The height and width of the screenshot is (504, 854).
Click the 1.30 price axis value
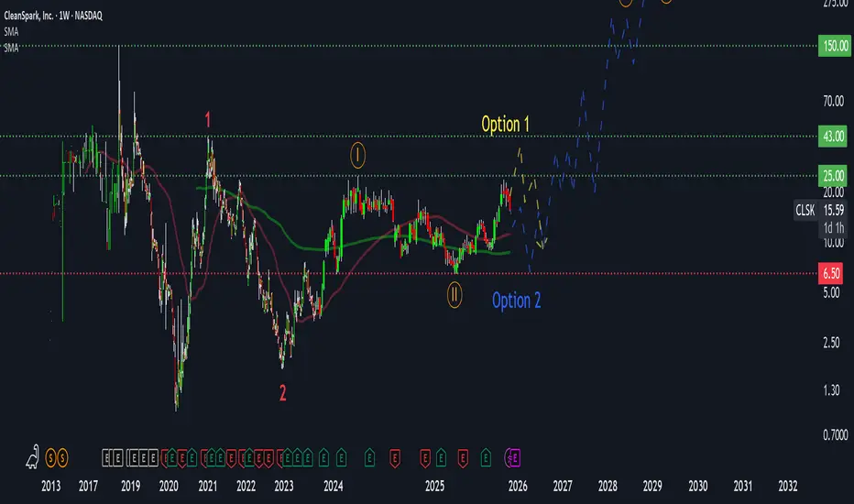point(831,390)
